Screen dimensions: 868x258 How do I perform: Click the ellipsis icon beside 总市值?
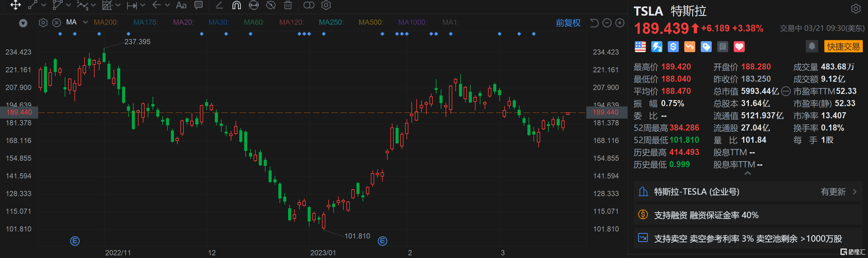pyautogui.click(x=786, y=91)
